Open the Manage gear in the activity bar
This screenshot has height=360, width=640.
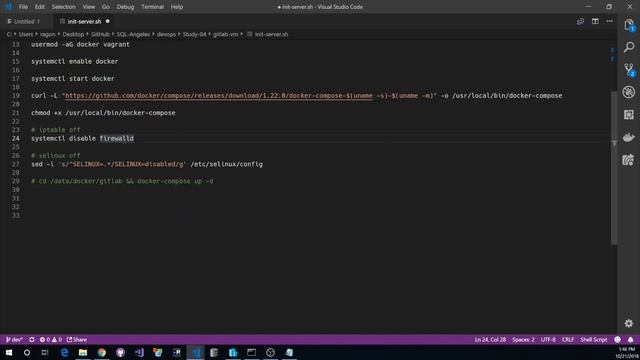[629, 323]
